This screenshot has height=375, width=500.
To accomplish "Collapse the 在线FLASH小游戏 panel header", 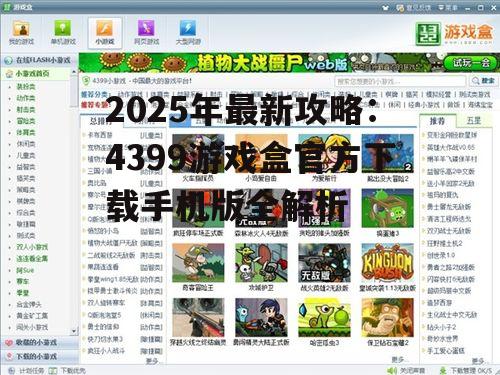I will tap(40, 60).
